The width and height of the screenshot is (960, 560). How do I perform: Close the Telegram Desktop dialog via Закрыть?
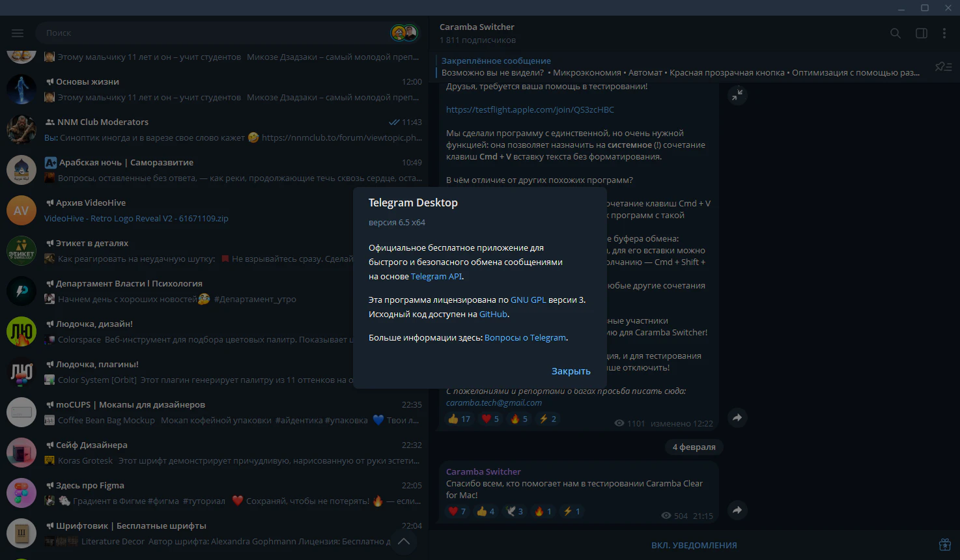click(571, 371)
